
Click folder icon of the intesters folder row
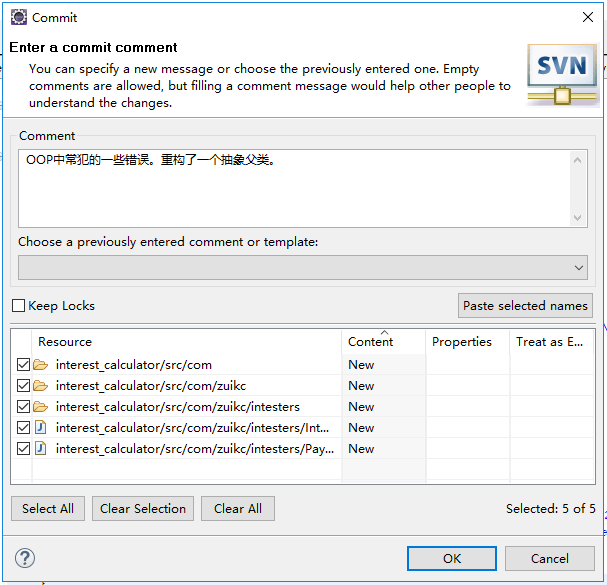41,407
